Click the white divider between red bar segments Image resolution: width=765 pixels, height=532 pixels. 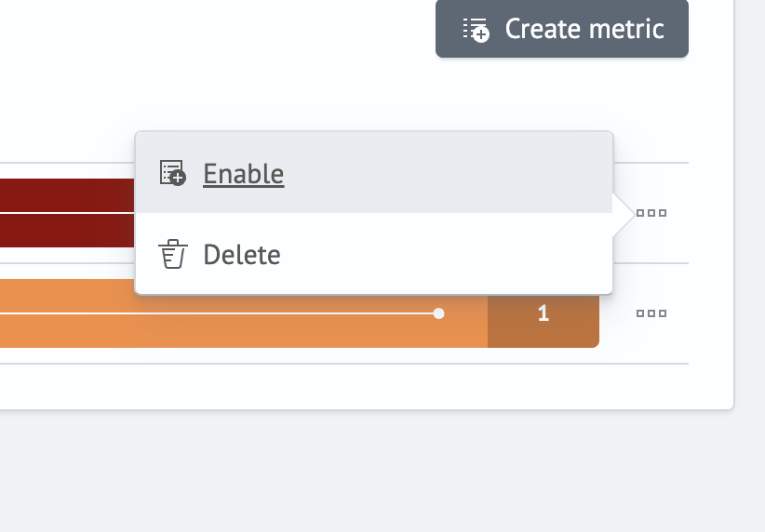pos(67,213)
